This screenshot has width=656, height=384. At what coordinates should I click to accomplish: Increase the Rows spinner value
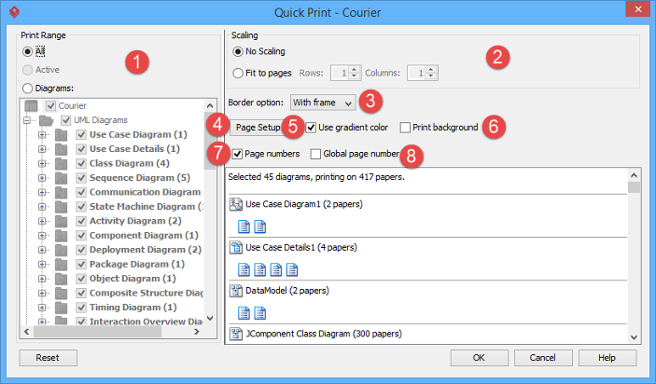click(354, 70)
